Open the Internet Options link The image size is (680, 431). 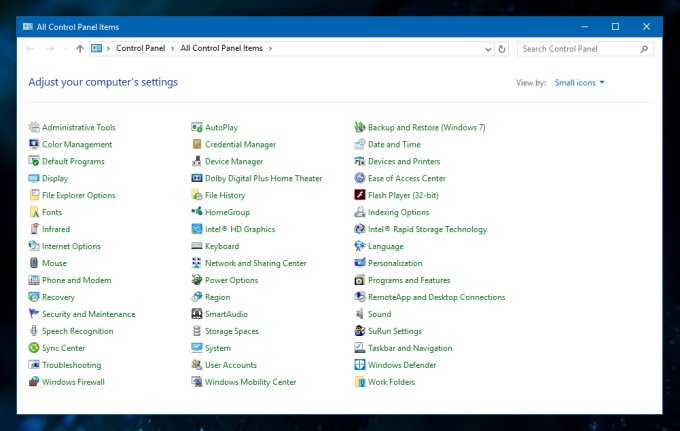click(x=71, y=246)
